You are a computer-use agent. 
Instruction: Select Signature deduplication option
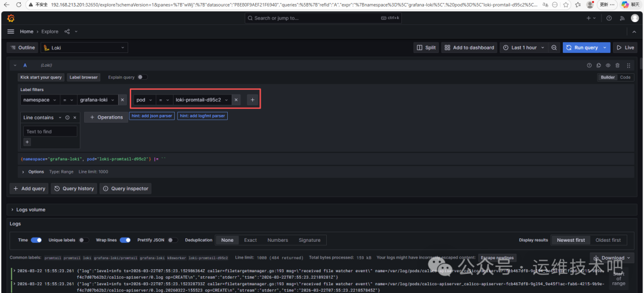(309, 240)
